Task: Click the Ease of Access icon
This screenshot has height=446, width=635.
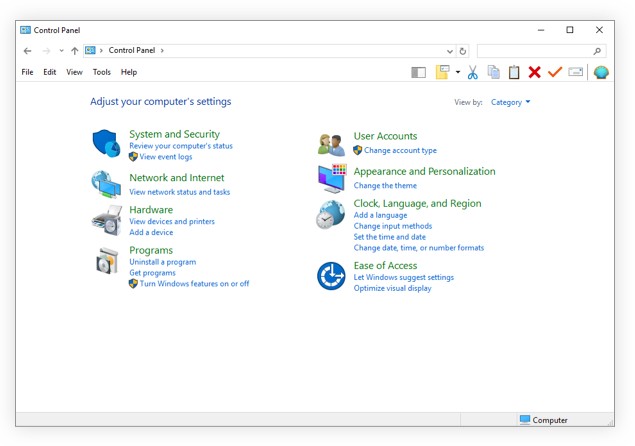Action: [331, 276]
